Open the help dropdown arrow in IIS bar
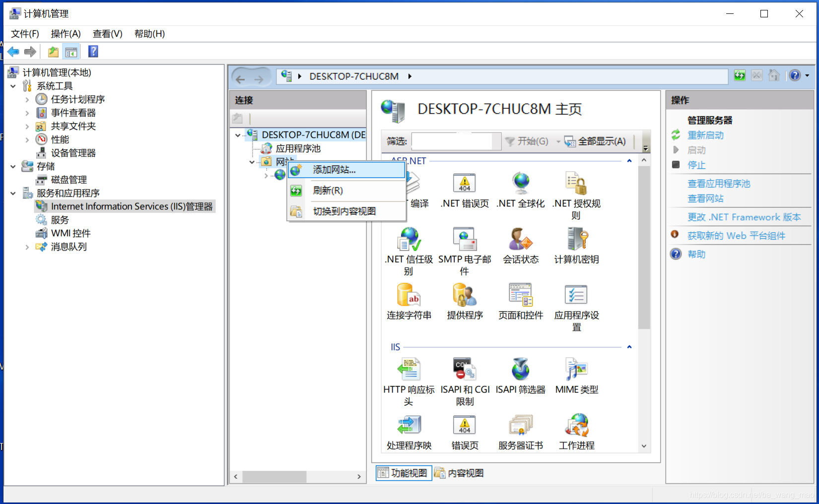The width and height of the screenshot is (819, 504). pos(807,75)
